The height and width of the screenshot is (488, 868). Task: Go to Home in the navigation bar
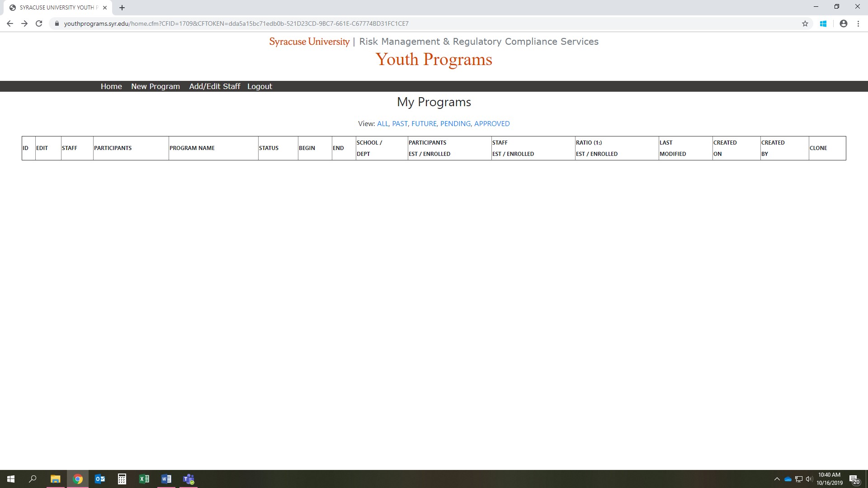coord(111,86)
